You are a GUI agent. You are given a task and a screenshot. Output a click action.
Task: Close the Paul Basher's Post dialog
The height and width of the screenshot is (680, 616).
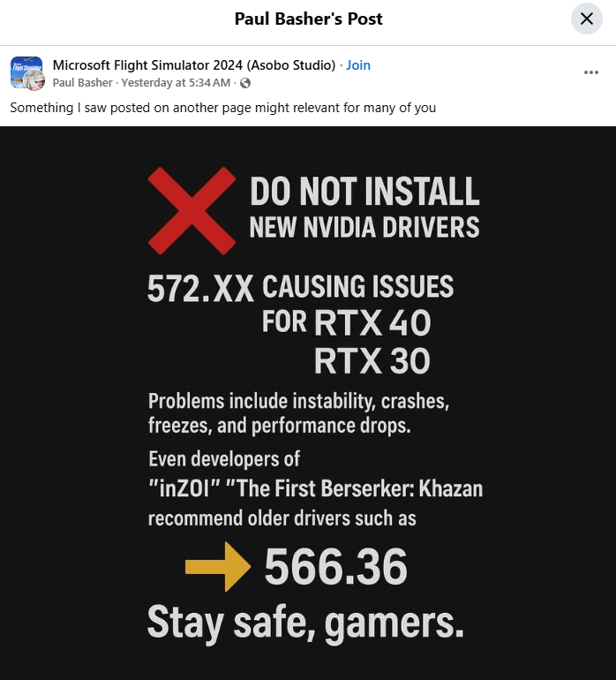click(x=587, y=19)
